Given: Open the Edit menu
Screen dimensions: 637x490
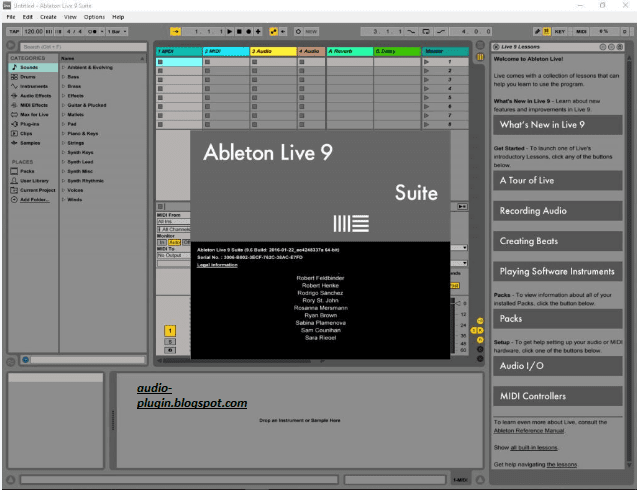Looking at the screenshot, I should click(x=28, y=17).
